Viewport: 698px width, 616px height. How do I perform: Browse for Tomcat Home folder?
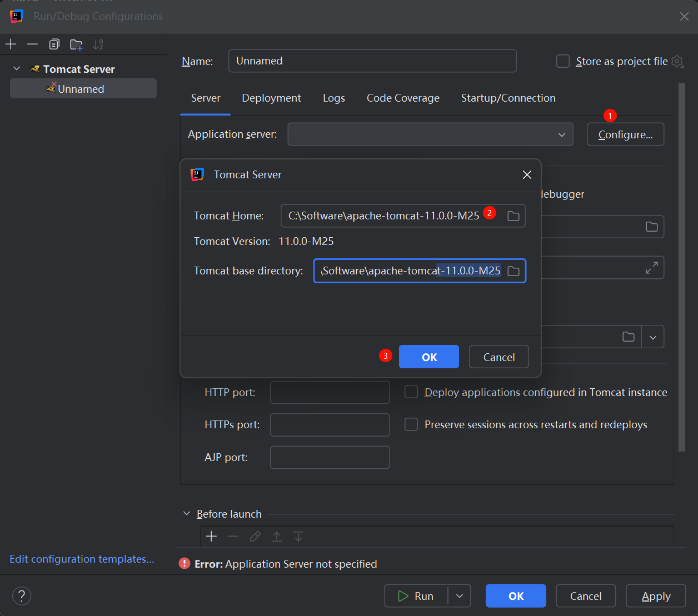tap(513, 216)
